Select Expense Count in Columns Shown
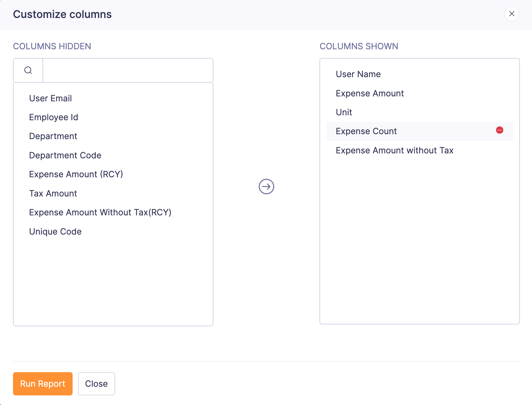Image resolution: width=532 pixels, height=405 pixels. coord(366,131)
